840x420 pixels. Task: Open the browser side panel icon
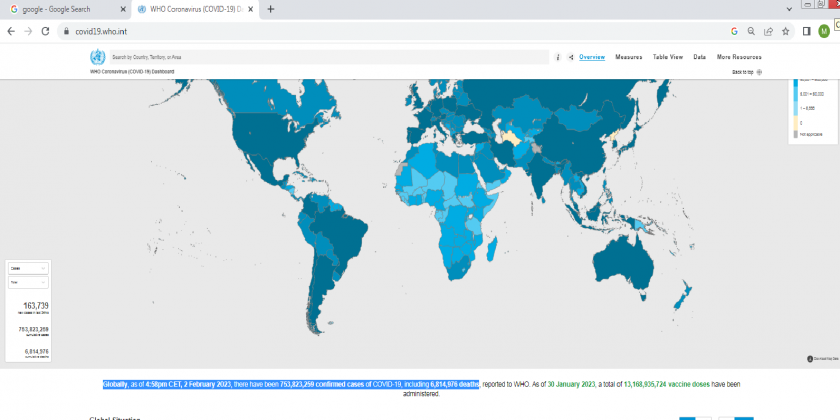pos(806,31)
